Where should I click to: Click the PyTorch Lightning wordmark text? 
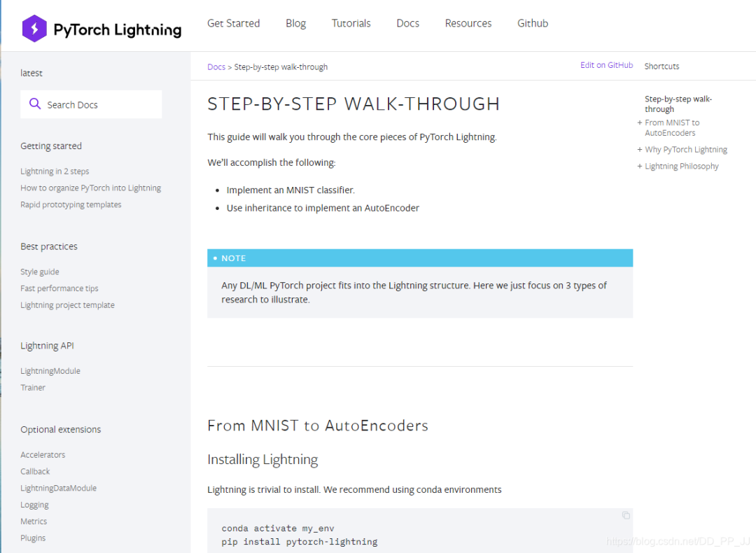(x=117, y=29)
